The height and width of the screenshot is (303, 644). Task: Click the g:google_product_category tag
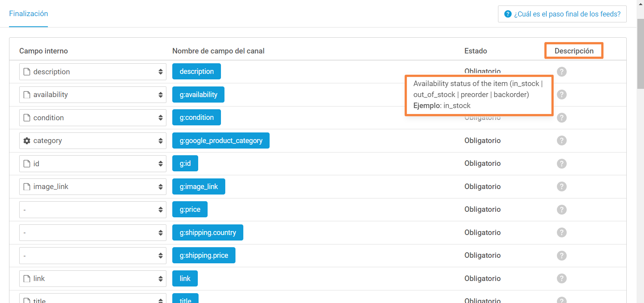[x=221, y=140]
